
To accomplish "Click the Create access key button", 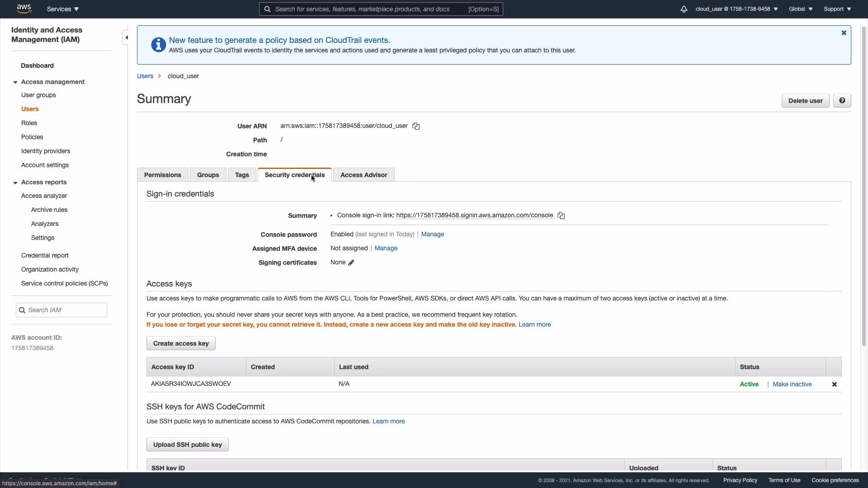I will coord(181,343).
